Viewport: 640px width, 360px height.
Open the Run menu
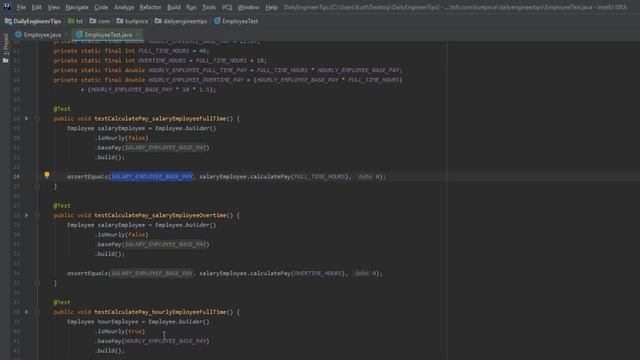191,7
